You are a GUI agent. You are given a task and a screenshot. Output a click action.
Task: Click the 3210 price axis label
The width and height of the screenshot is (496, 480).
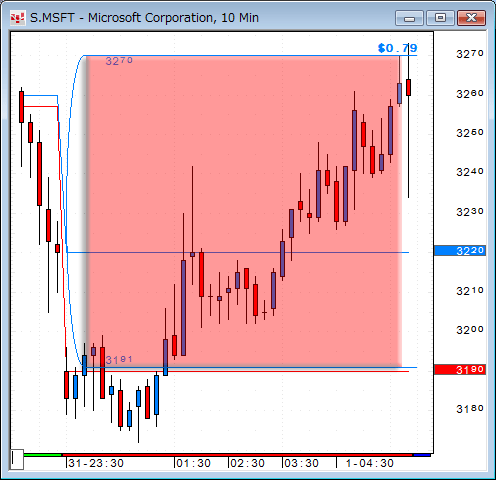click(470, 291)
